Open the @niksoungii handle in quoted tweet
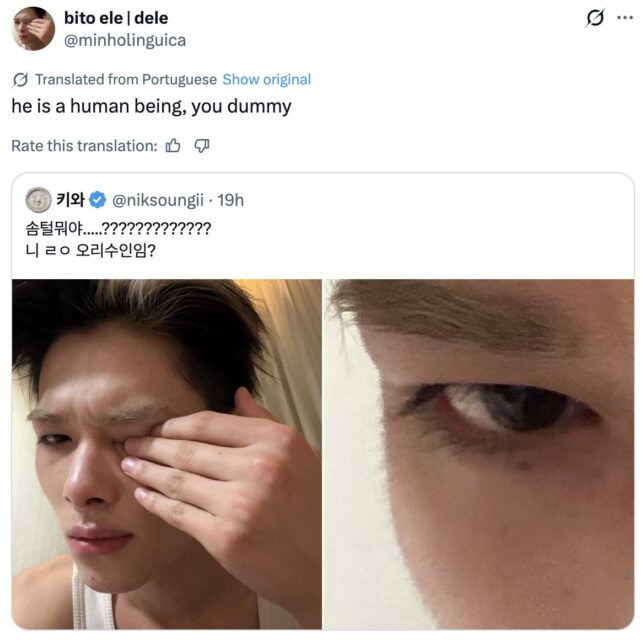The image size is (644, 640). 163,200
